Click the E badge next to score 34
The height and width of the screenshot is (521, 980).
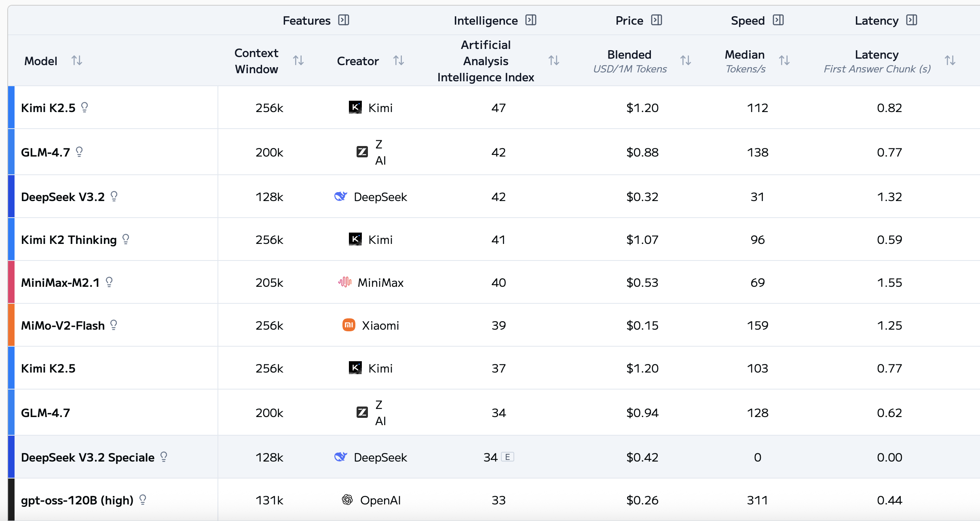coord(507,457)
